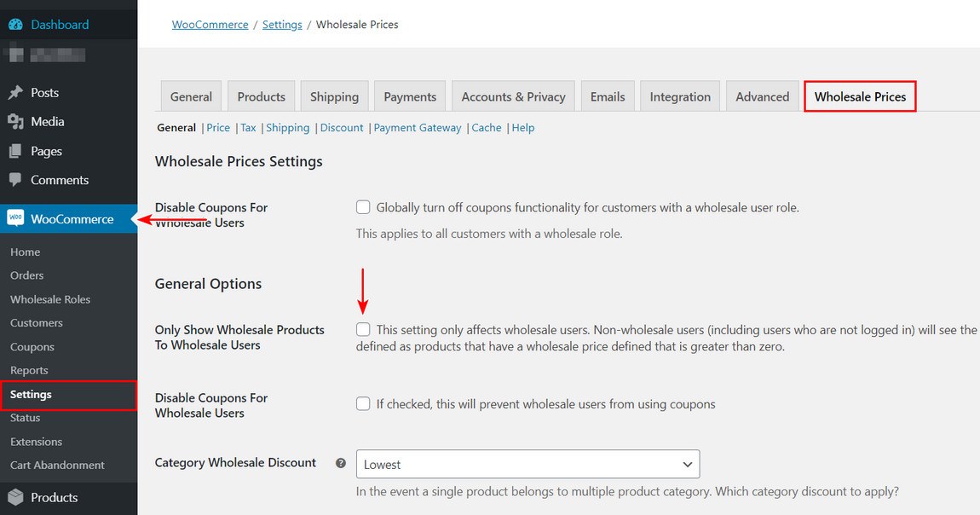Click the Settings breadcrumb link
Screen dimensions: 980x515
click(x=282, y=25)
